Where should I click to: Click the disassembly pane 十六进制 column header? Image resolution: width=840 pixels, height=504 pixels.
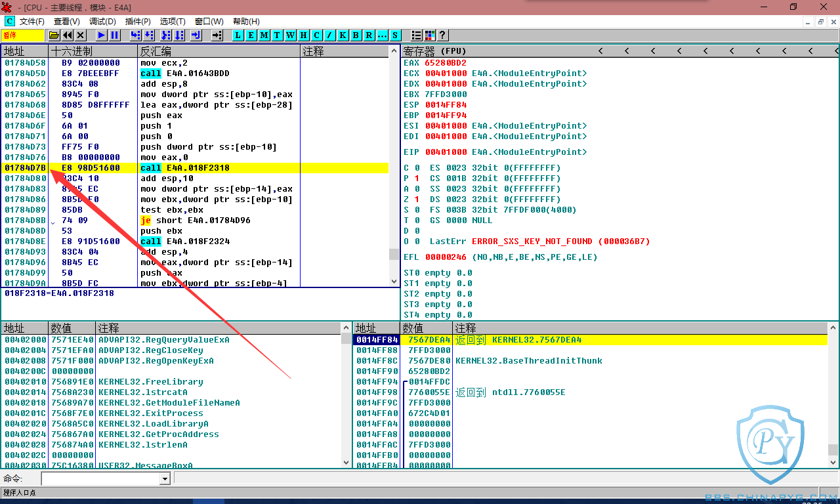[93, 51]
